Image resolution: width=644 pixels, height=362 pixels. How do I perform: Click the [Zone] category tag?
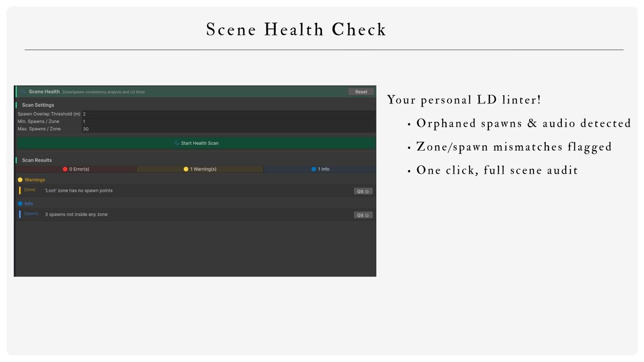30,190
